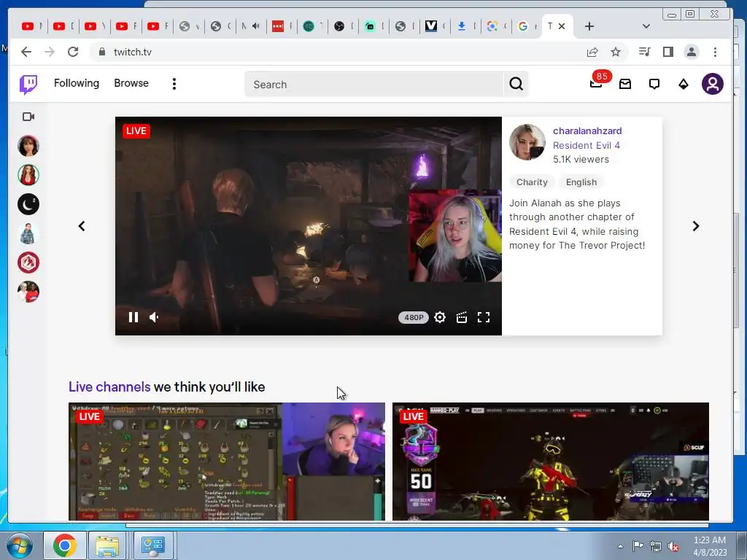Open the first followed channel avatar in sidebar
The height and width of the screenshot is (560, 747).
pos(28,146)
